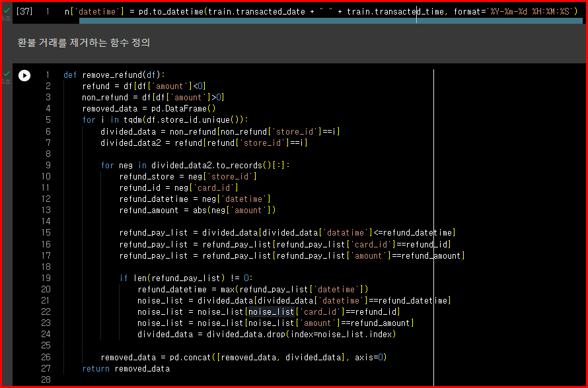Click the 'removed_data = pd.concat(...)' line
588x388 pixels.
click(x=243, y=357)
